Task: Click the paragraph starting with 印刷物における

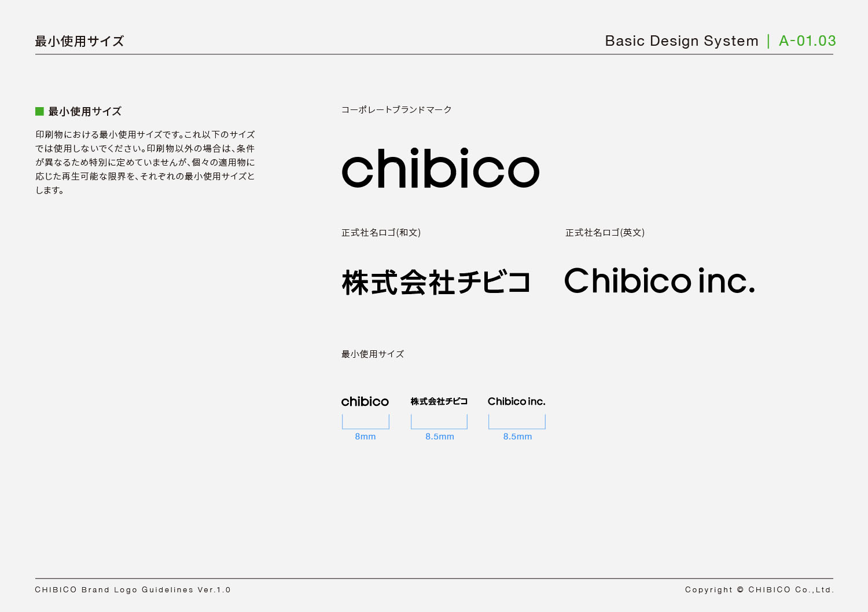Action: (x=145, y=162)
